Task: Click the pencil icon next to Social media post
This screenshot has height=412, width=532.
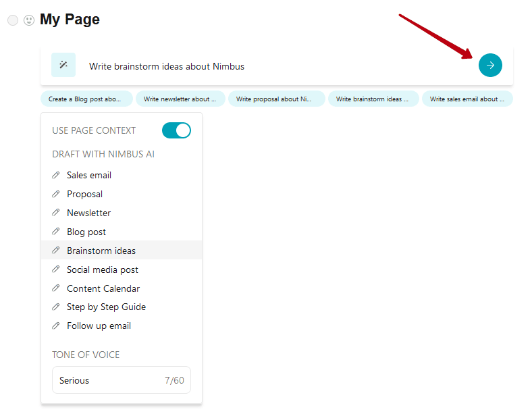Action: tap(55, 269)
